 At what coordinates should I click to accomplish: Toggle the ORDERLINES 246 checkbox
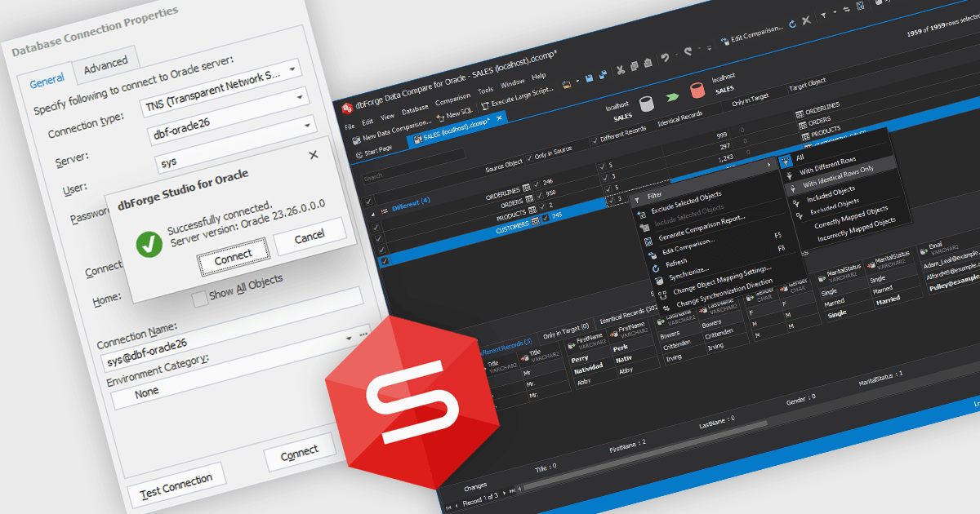pos(536,184)
